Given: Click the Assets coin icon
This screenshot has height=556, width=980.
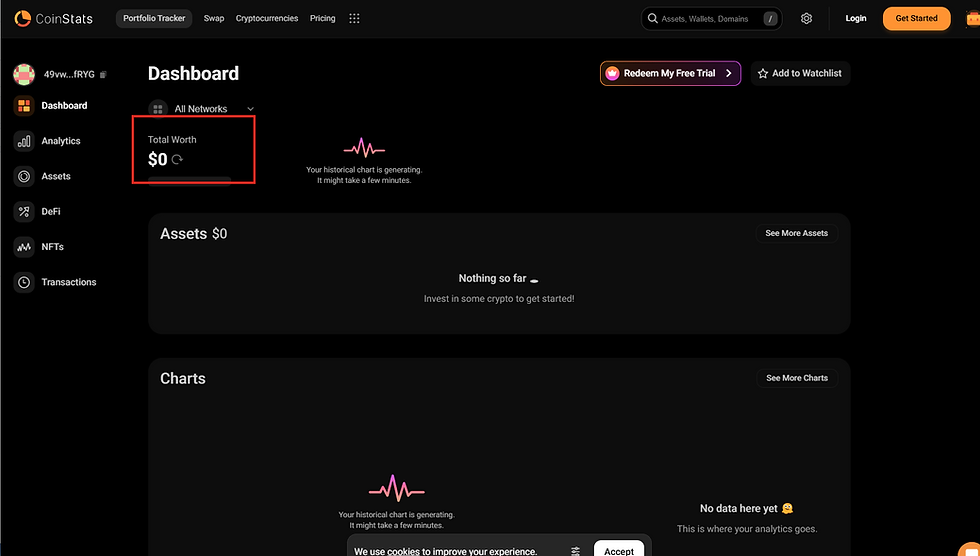Looking at the screenshot, I should (x=24, y=176).
